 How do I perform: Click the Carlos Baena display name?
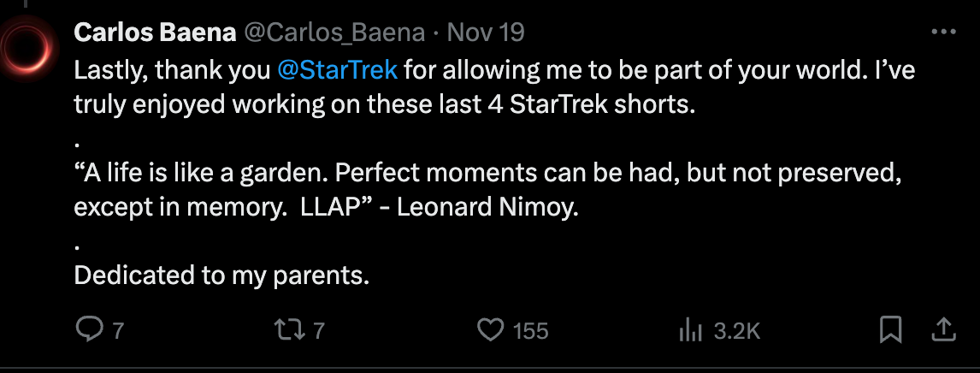(x=155, y=33)
